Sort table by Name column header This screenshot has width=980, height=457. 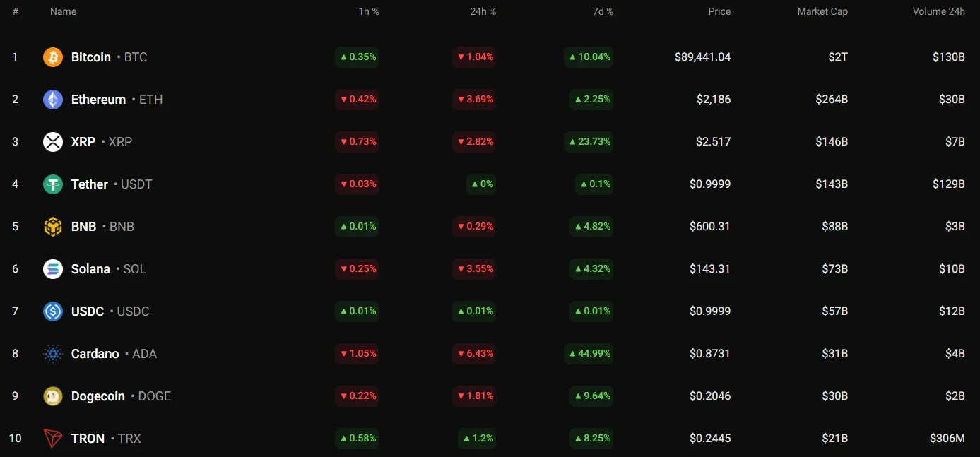click(63, 11)
